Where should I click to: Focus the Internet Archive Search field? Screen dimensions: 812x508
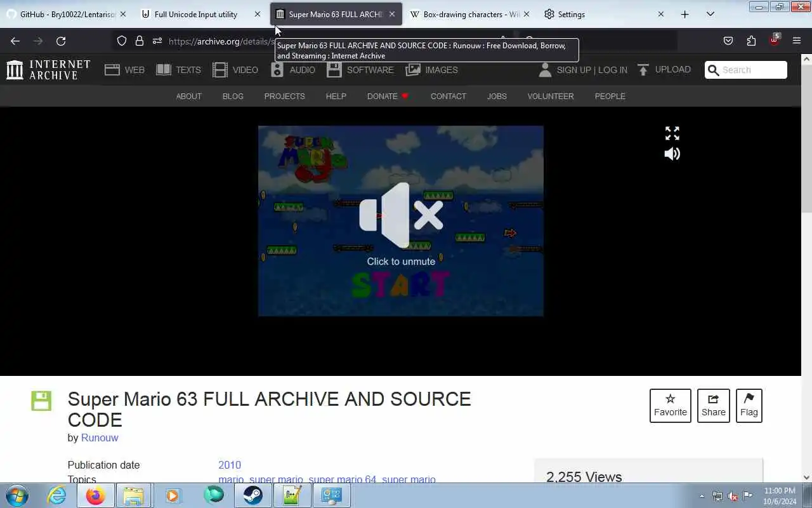click(x=746, y=70)
